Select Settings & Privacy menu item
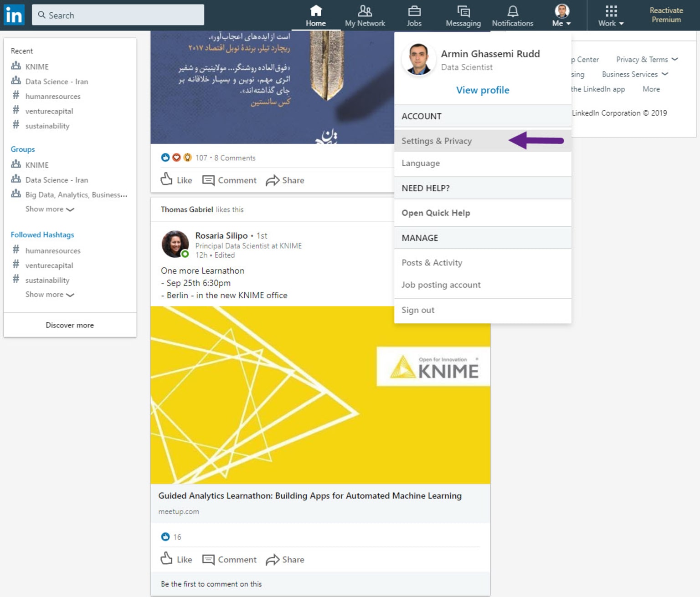Viewport: 700px width, 597px height. click(483, 141)
